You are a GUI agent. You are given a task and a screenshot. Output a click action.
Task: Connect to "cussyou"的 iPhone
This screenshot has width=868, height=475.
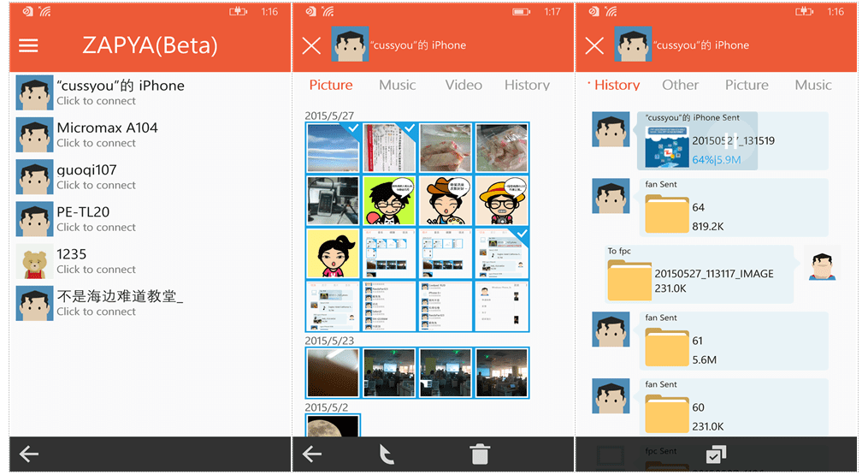pyautogui.click(x=150, y=92)
